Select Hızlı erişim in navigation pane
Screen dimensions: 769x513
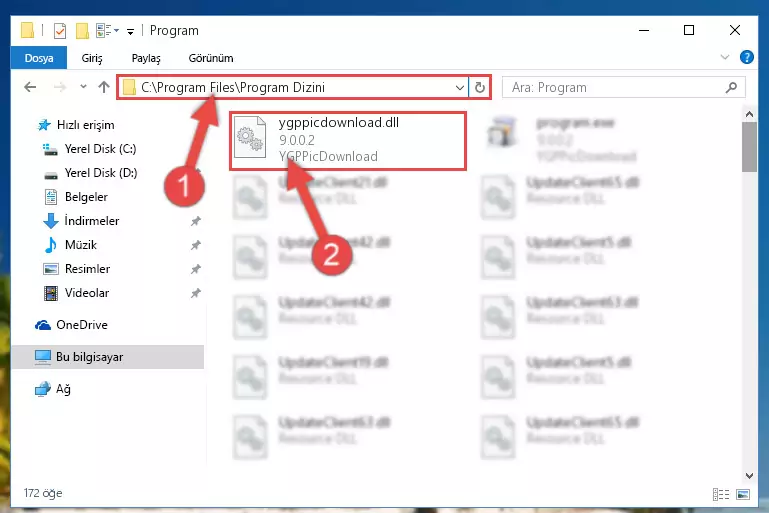point(76,125)
